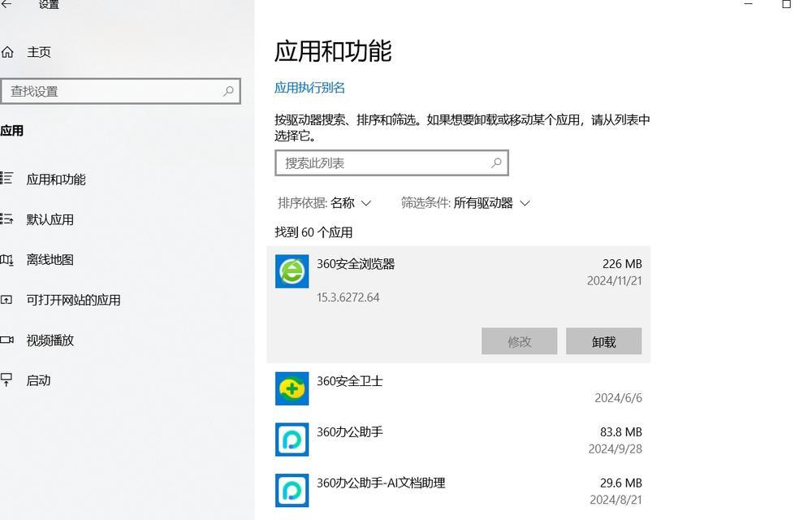The width and height of the screenshot is (812, 520).
Task: Click the 应用 section header in sidebar
Action: click(x=12, y=131)
